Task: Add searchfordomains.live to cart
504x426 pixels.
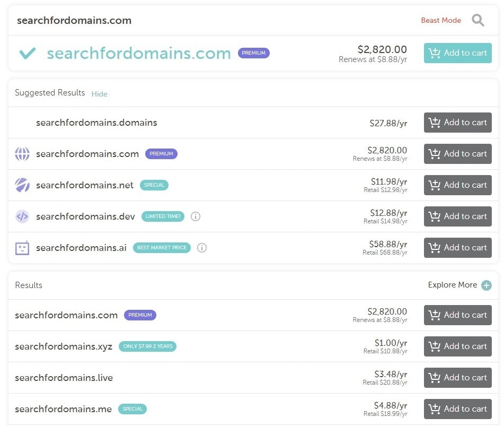Action: (458, 378)
